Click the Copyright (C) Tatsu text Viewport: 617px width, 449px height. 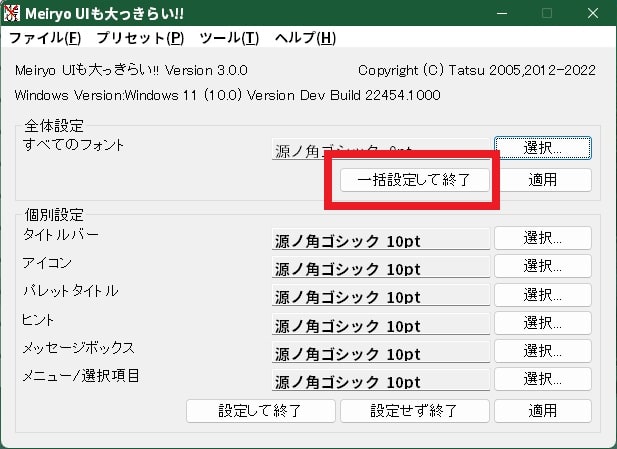click(x=477, y=70)
